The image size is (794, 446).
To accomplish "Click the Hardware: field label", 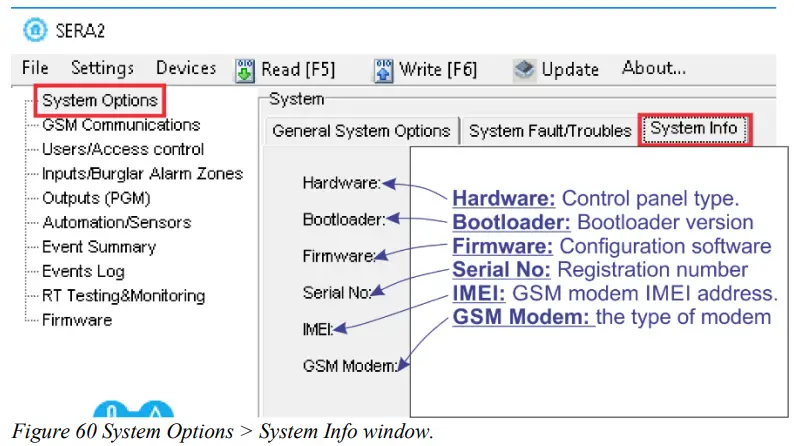I will (342, 183).
